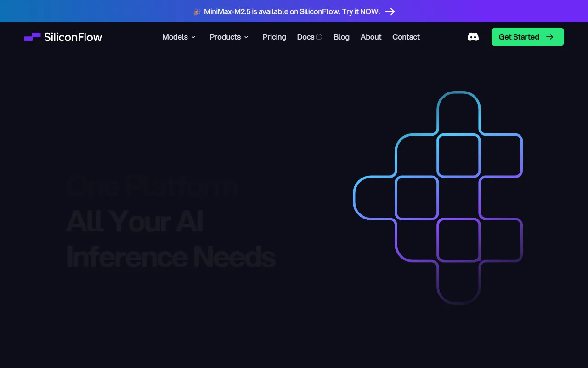This screenshot has height=368, width=588.
Task: Navigate to the Blog page
Action: click(x=341, y=37)
